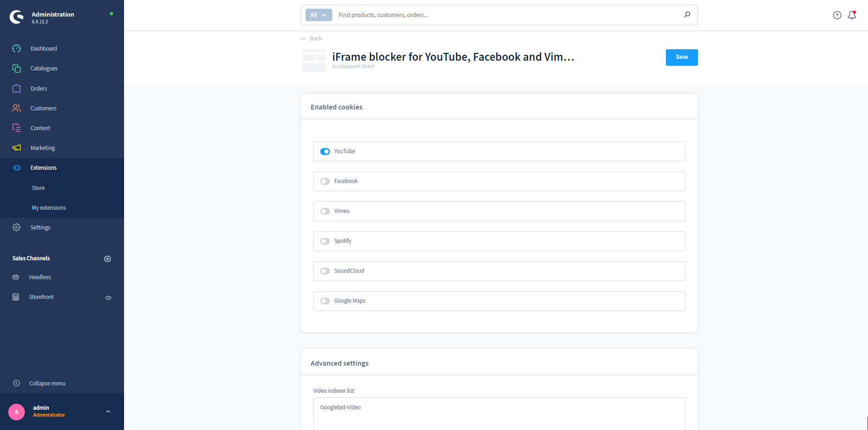This screenshot has height=430, width=868.
Task: View Storefront via the eye icon
Action: [108, 298]
